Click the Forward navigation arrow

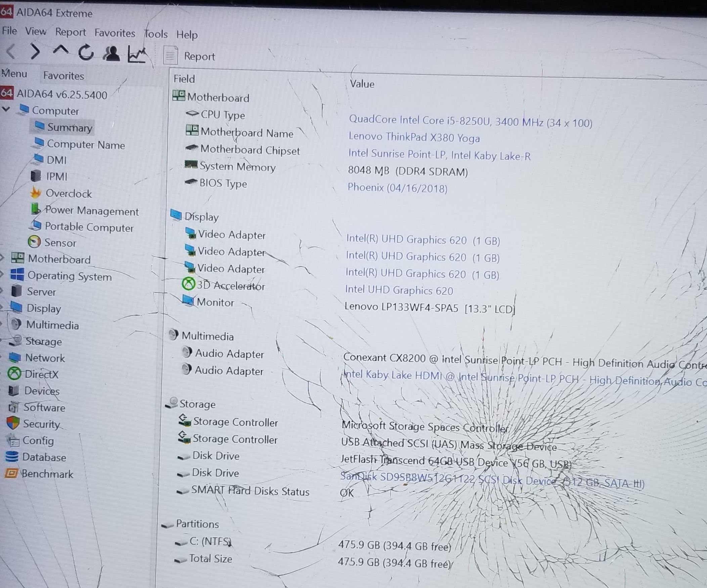click(35, 52)
